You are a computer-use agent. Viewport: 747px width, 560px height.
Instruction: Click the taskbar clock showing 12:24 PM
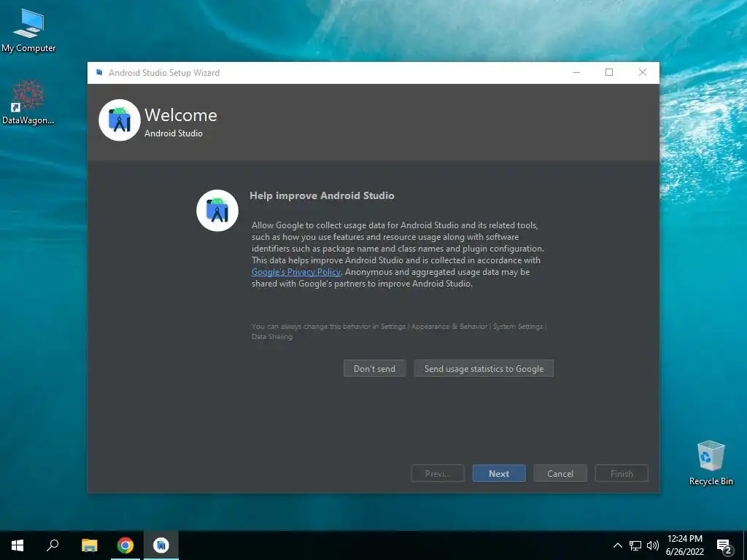point(684,545)
